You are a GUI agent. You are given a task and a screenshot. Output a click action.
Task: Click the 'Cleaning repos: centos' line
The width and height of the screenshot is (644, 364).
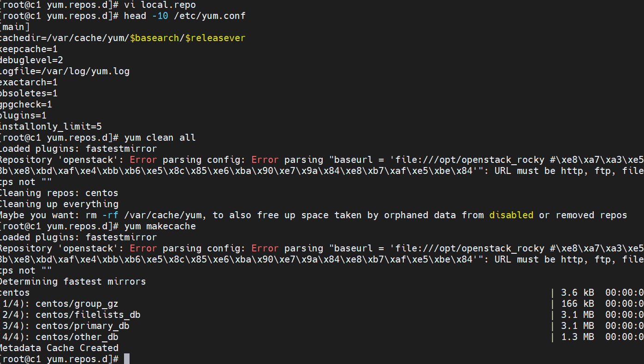point(59,193)
